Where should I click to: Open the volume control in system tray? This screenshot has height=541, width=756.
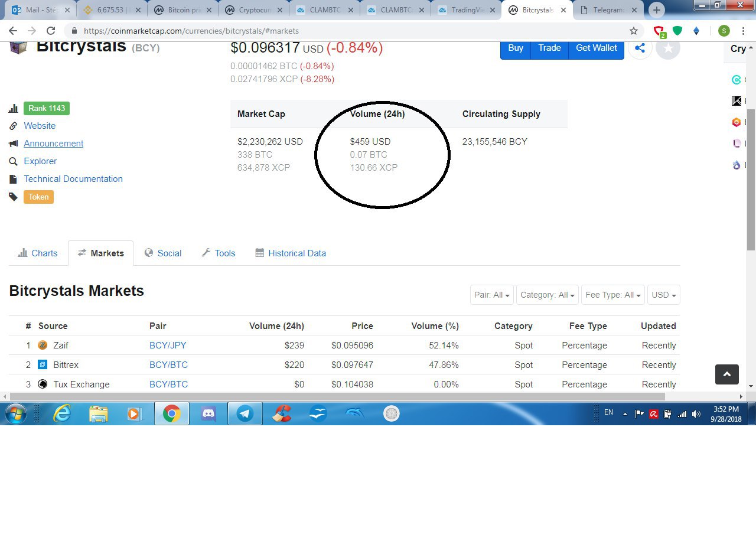pyautogui.click(x=696, y=414)
